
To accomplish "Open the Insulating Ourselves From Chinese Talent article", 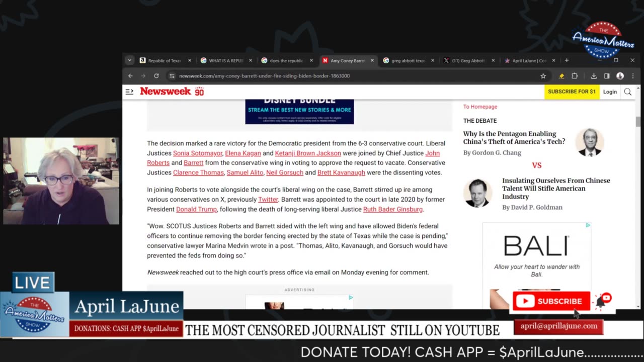I will [x=556, y=189].
